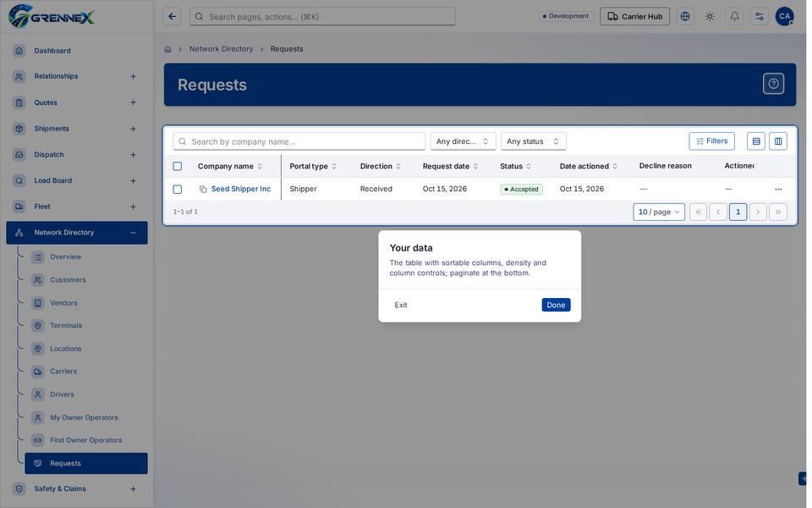Toggle the light/dark theme sun icon
This screenshot has height=508, width=812.
710,17
